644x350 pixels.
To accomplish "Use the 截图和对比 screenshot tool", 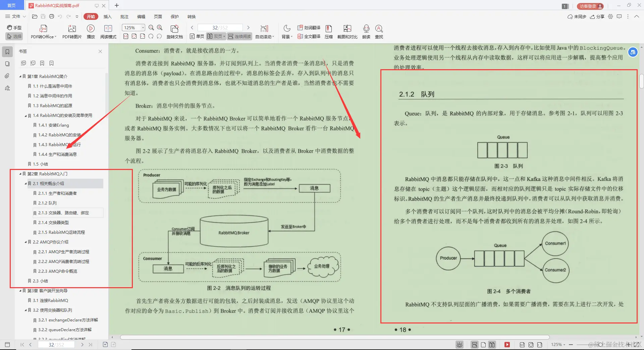I will point(347,31).
